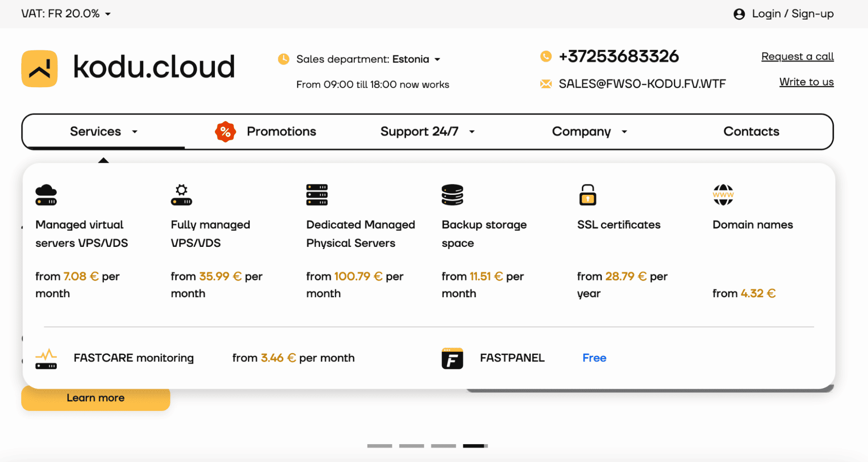Click the 28.79 € SSL price text
The width and height of the screenshot is (868, 462).
click(x=626, y=276)
